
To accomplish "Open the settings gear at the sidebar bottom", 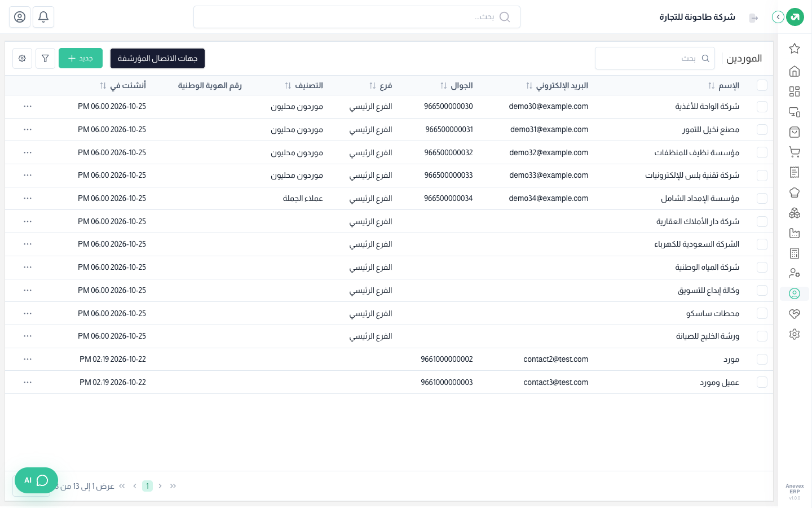I will [795, 334].
